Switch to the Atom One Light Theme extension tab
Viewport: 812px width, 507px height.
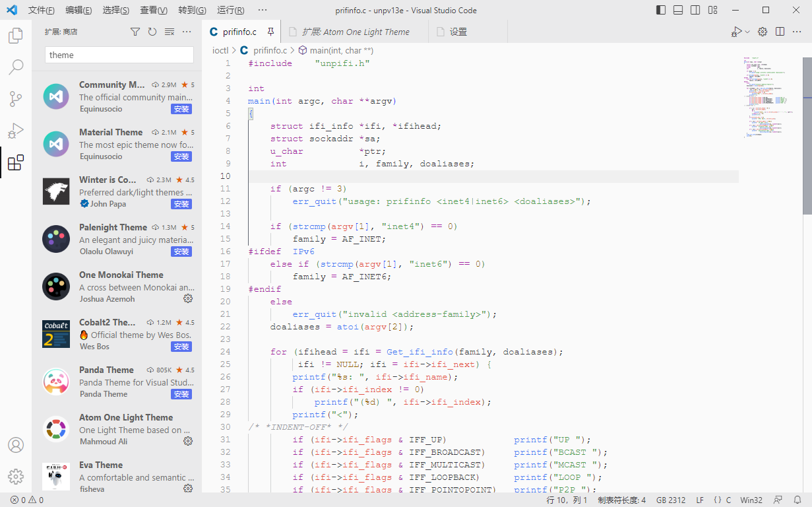[356, 32]
